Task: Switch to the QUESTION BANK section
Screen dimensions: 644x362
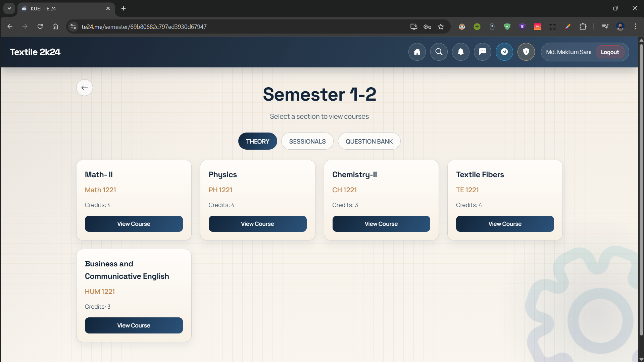Action: [x=369, y=141]
